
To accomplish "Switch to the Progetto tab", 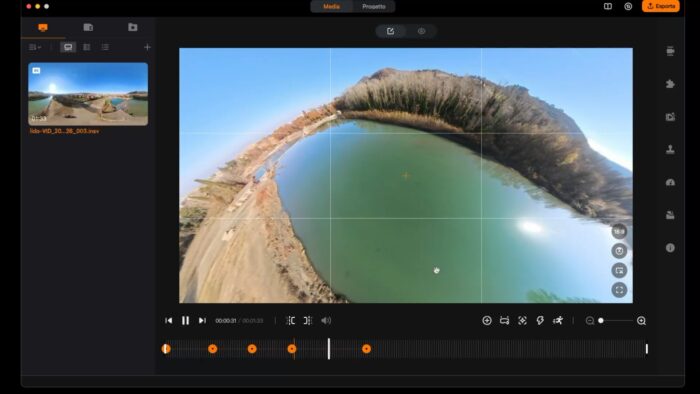I will (374, 7).
